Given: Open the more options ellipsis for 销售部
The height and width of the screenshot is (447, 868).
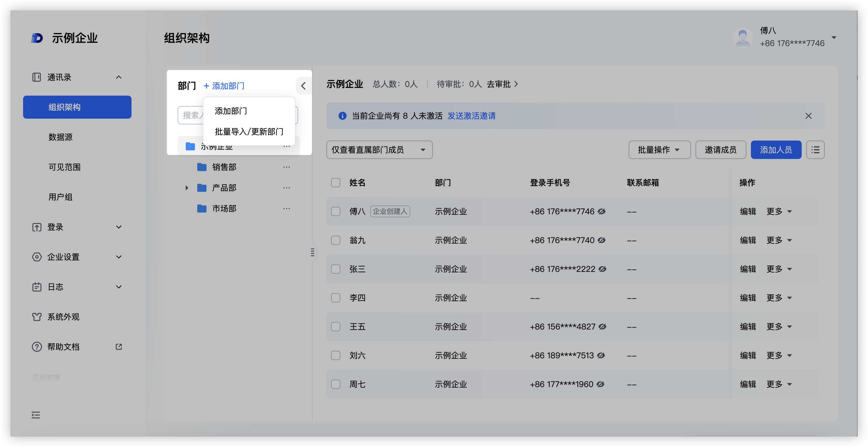Looking at the screenshot, I should (x=286, y=167).
